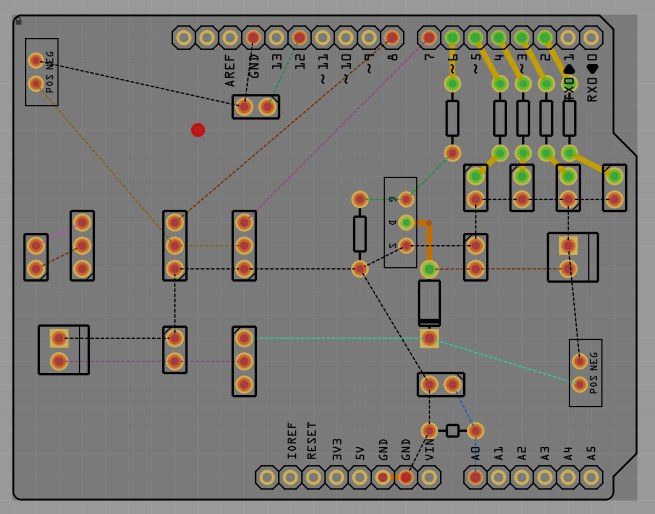
Task: Select the transistor S pin pad
Action: 406,246
